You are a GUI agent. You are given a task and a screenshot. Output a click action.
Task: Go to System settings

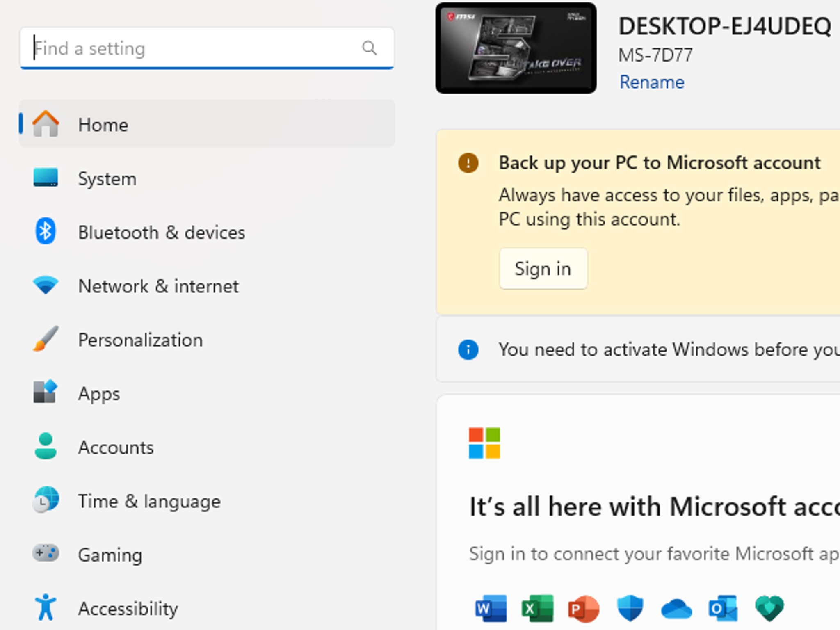point(207,178)
